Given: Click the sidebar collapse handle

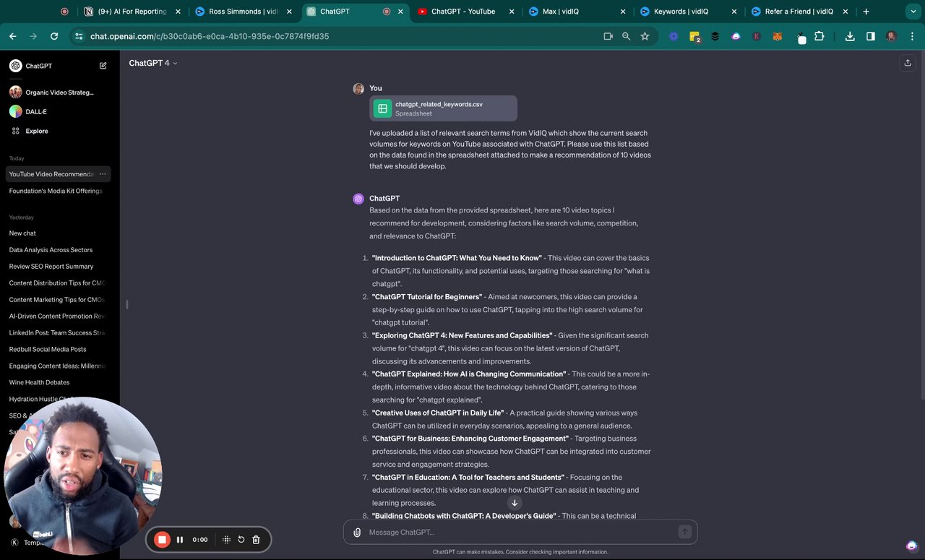Looking at the screenshot, I should (x=127, y=304).
